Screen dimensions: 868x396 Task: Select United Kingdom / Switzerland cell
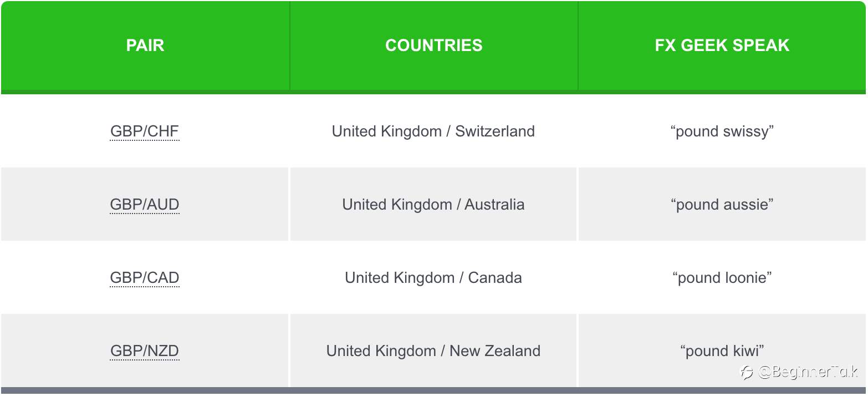click(x=433, y=131)
